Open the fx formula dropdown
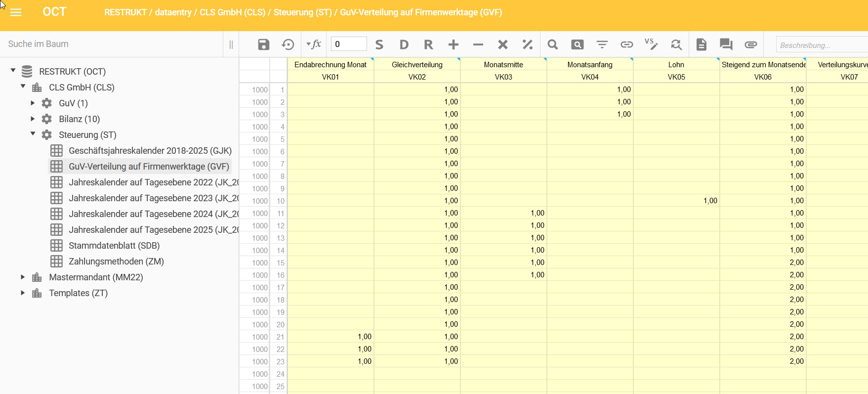This screenshot has height=394, width=868. click(x=313, y=44)
